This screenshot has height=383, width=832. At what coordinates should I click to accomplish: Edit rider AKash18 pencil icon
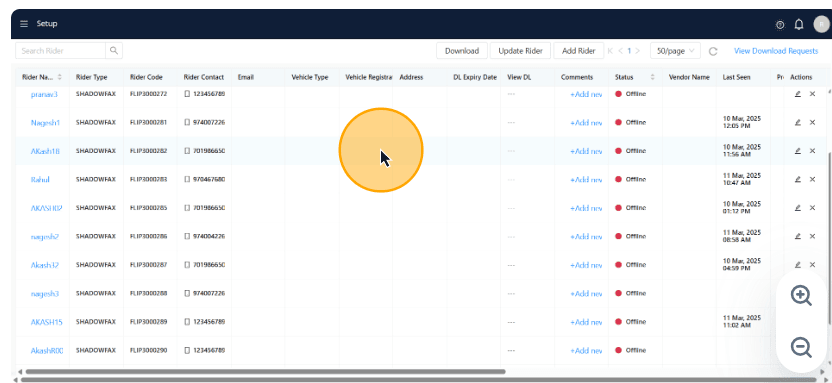coord(798,151)
